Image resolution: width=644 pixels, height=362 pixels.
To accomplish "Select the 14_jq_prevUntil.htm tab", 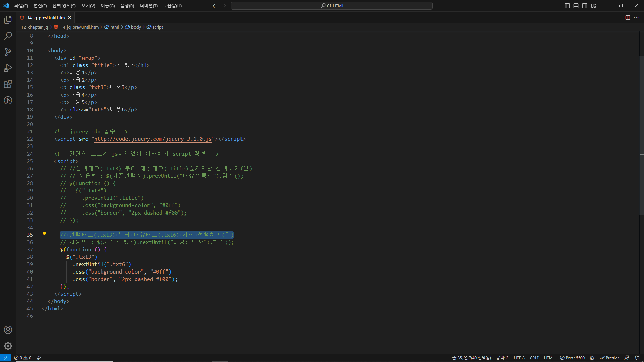I will pyautogui.click(x=46, y=18).
